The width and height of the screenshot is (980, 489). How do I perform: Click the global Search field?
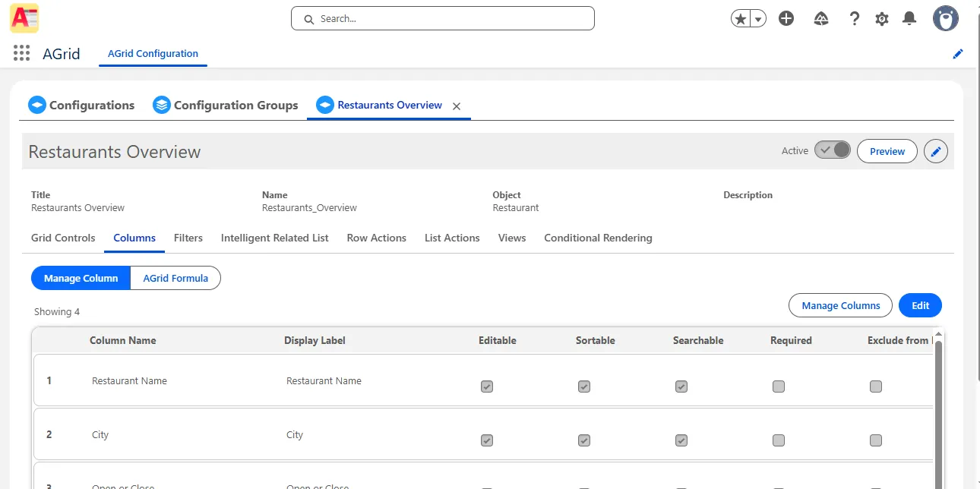[443, 19]
